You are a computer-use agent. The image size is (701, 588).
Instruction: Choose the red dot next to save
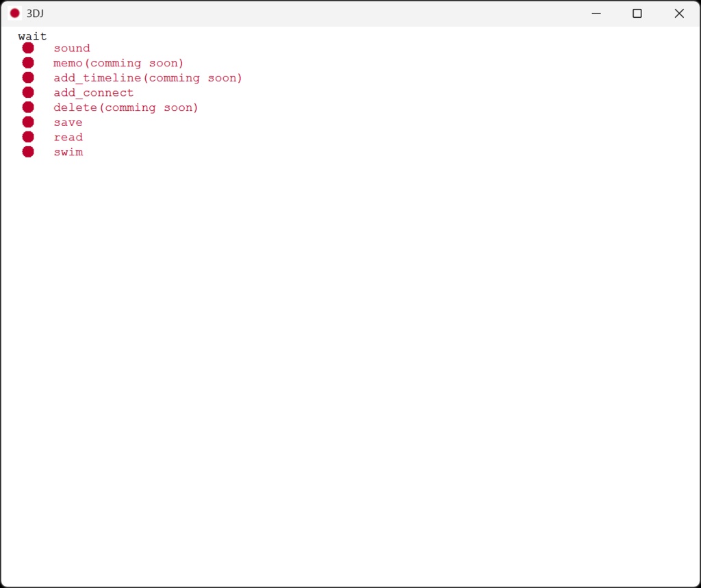(x=28, y=122)
